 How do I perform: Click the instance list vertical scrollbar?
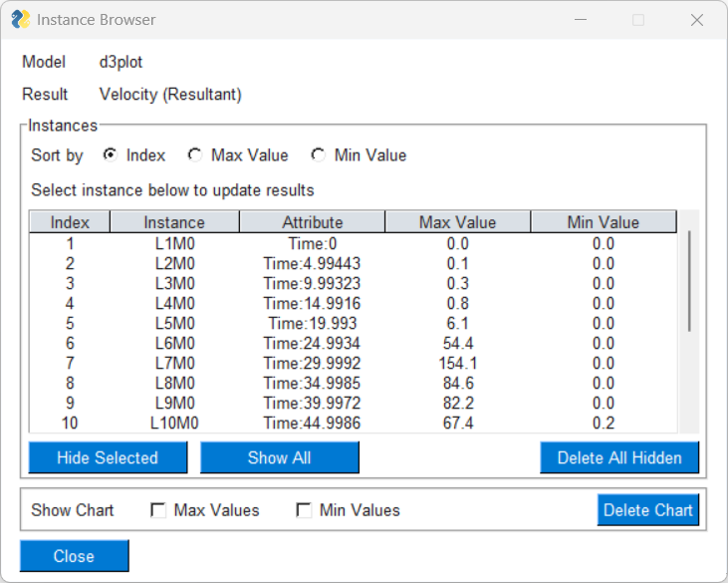click(x=689, y=282)
